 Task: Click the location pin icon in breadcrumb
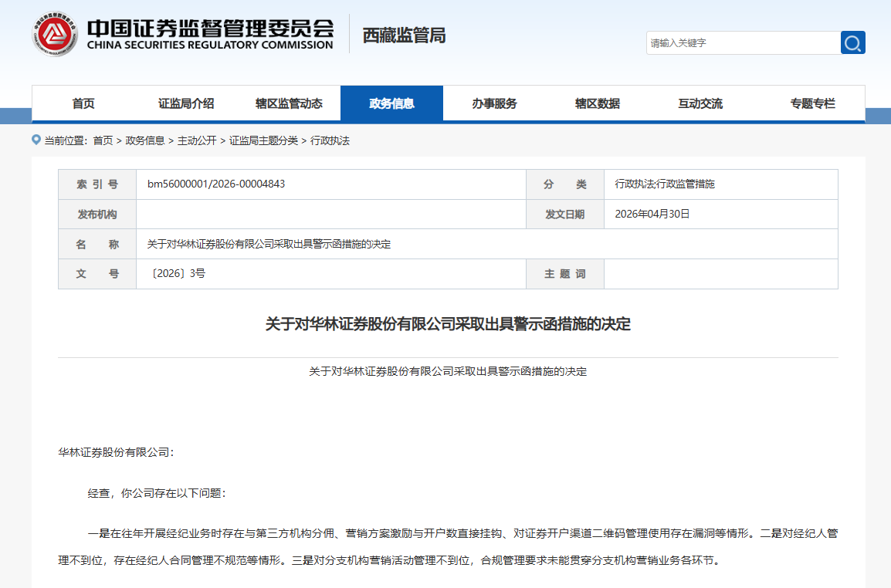click(36, 140)
